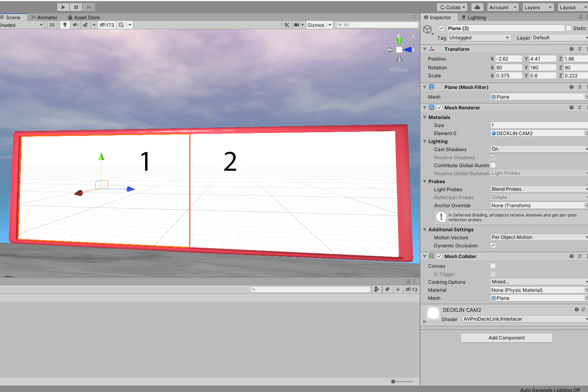Uncheck Dynamic Occlusion
Screen dimensions: 588x392
[493, 245]
